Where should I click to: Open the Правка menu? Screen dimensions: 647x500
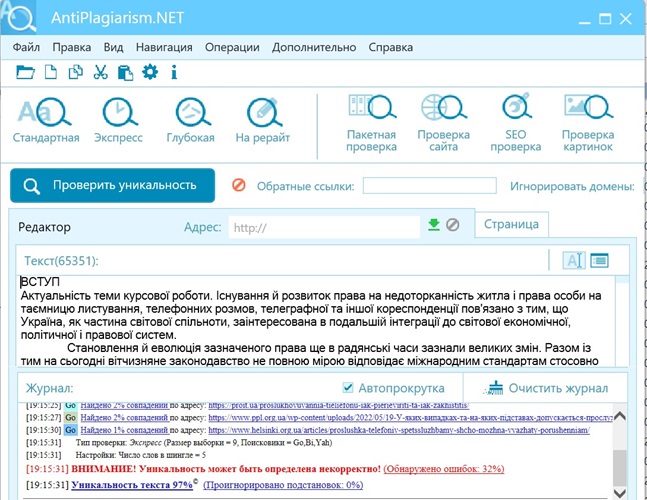72,47
